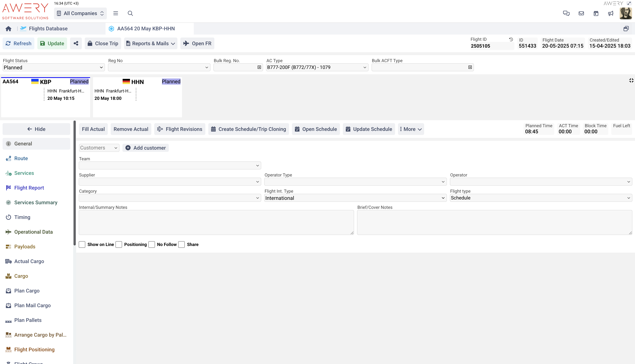Screen dimensions: 635x364
Task: Open the mail envelope icon
Action: click(x=581, y=13)
